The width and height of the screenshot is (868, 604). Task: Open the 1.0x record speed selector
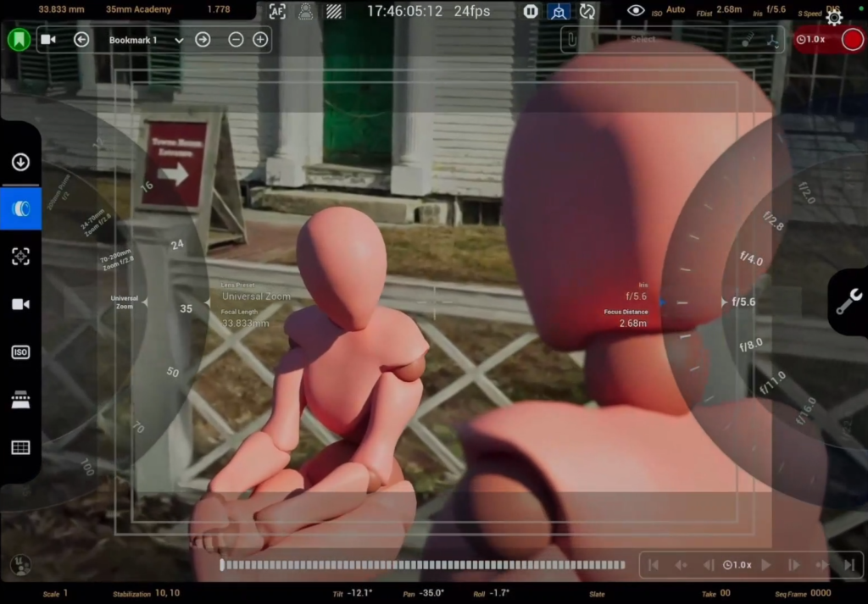[x=811, y=39]
